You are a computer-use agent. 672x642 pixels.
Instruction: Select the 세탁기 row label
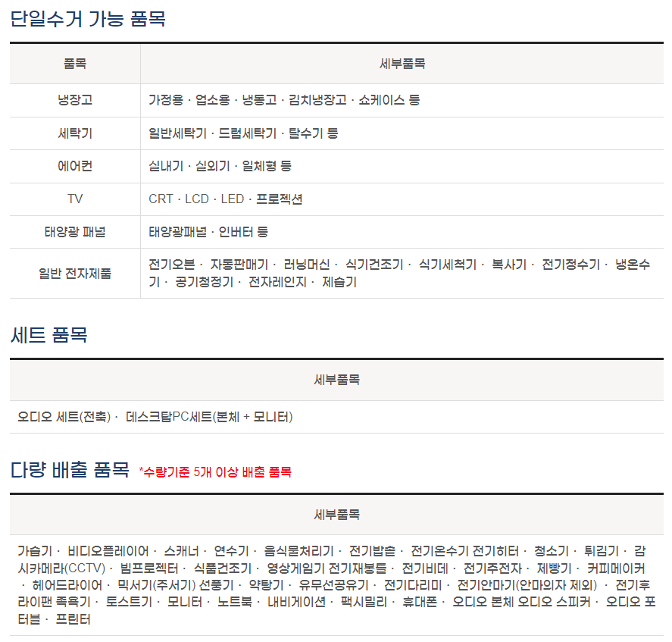pyautogui.click(x=75, y=133)
